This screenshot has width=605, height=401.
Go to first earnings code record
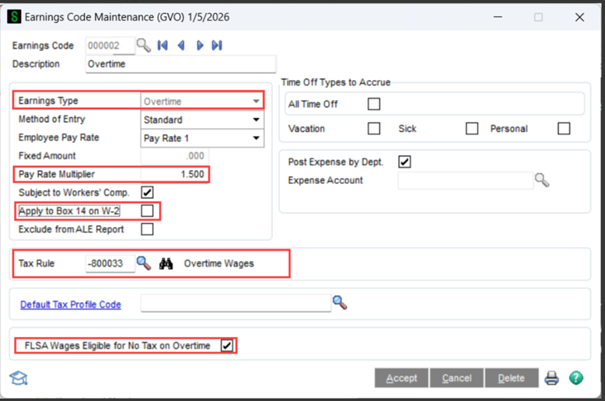pos(163,45)
